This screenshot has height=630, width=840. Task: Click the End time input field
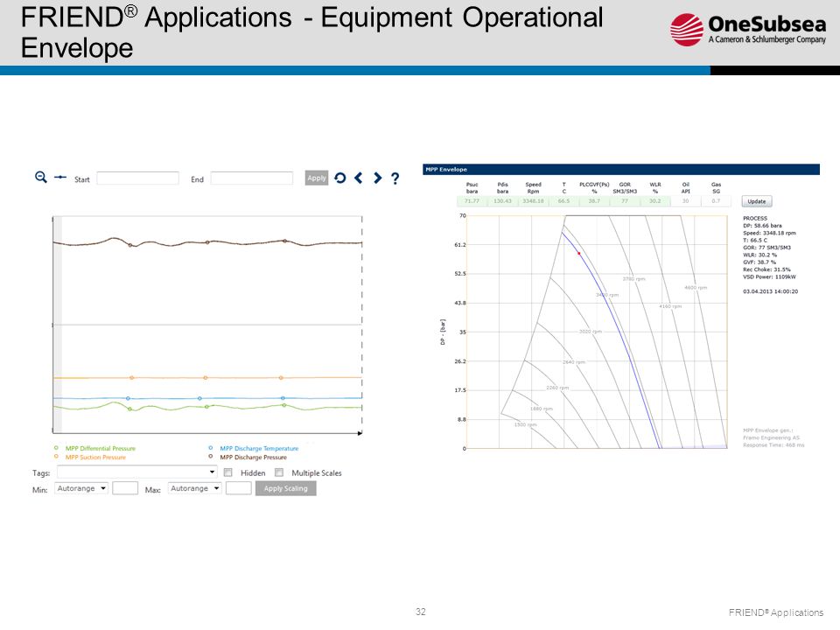click(x=252, y=178)
